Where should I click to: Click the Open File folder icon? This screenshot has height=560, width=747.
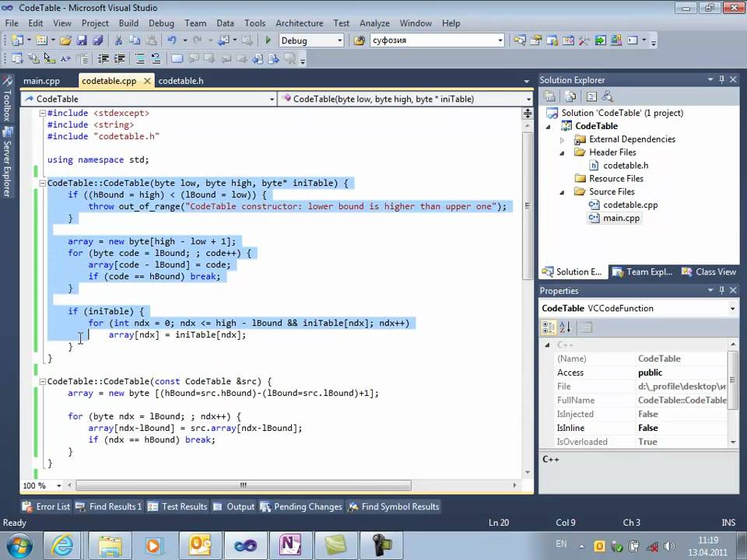[65, 40]
